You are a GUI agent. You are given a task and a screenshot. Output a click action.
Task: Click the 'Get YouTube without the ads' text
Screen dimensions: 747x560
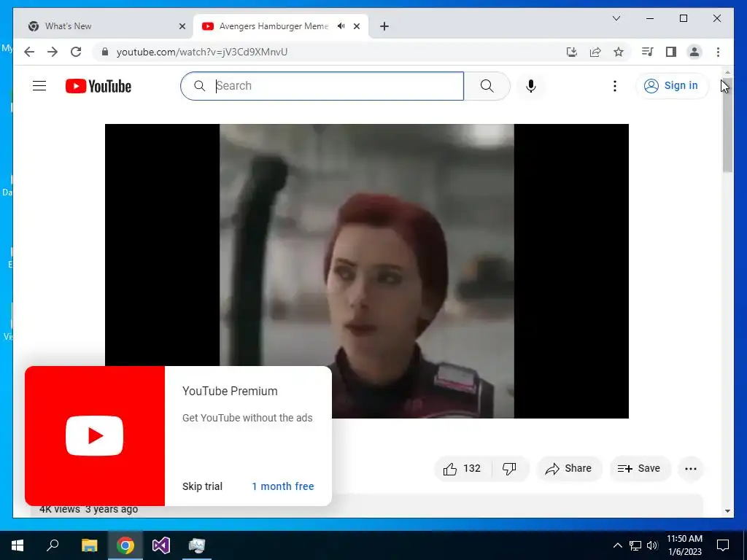(247, 418)
